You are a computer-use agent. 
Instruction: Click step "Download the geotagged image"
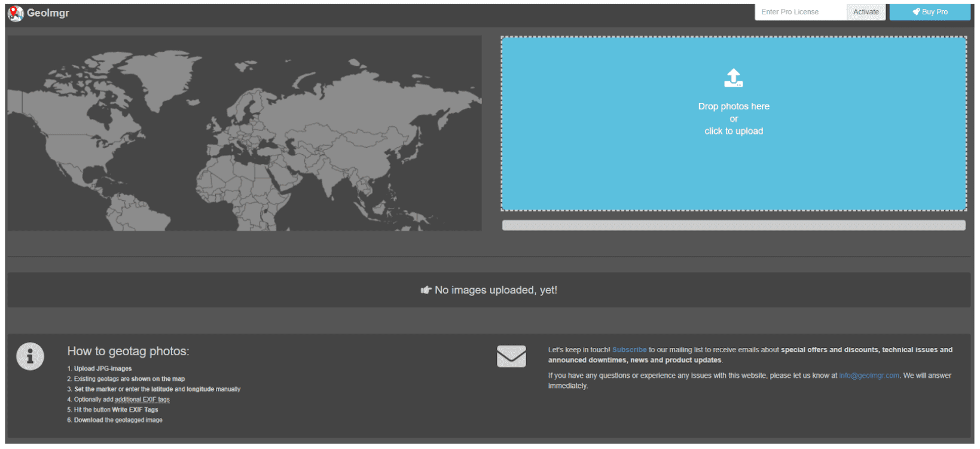coord(118,420)
